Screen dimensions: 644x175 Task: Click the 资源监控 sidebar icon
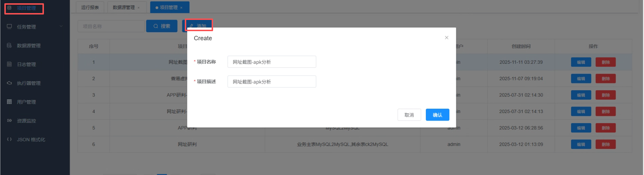tap(9, 121)
